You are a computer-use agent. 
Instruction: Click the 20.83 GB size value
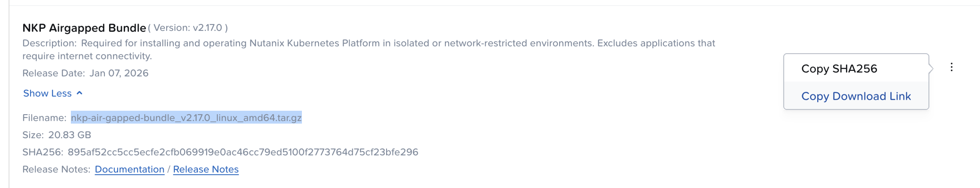click(x=70, y=135)
